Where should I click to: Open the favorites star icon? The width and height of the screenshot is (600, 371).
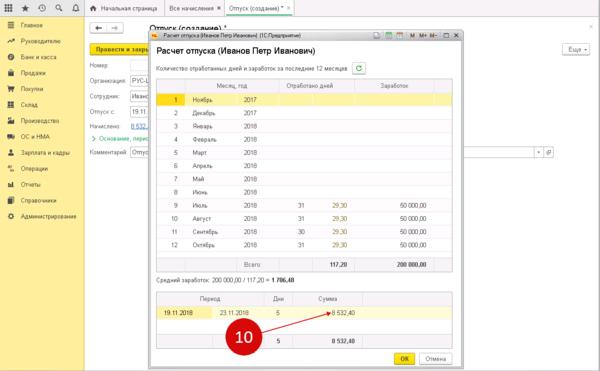25,8
